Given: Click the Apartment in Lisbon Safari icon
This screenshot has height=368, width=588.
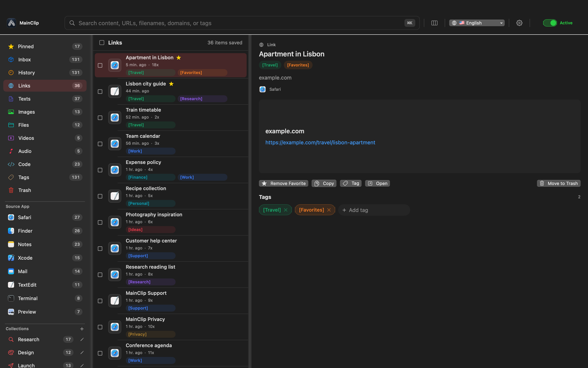Looking at the screenshot, I should click(x=115, y=65).
